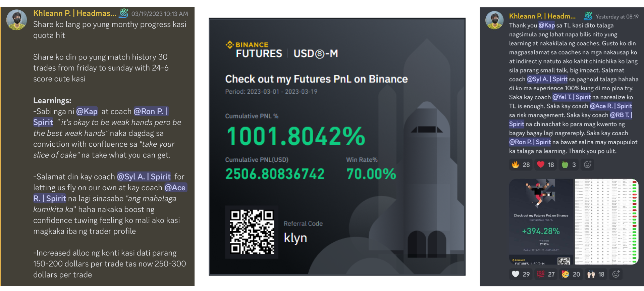
Task: Click the win rate value 70.00%
Action: tap(371, 174)
